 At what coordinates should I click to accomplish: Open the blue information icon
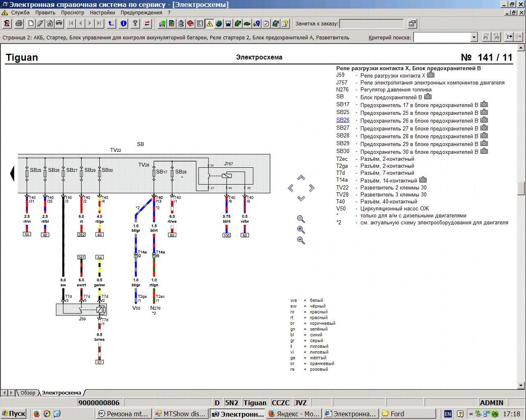(123, 23)
